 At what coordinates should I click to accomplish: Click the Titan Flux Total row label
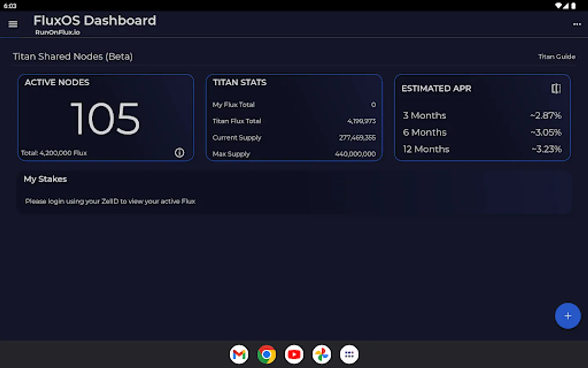tap(237, 121)
